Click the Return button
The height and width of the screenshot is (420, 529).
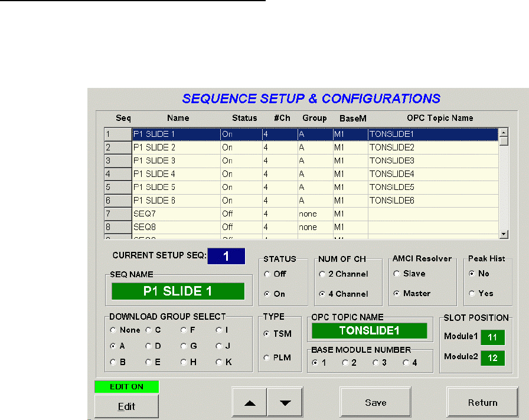pos(482,402)
